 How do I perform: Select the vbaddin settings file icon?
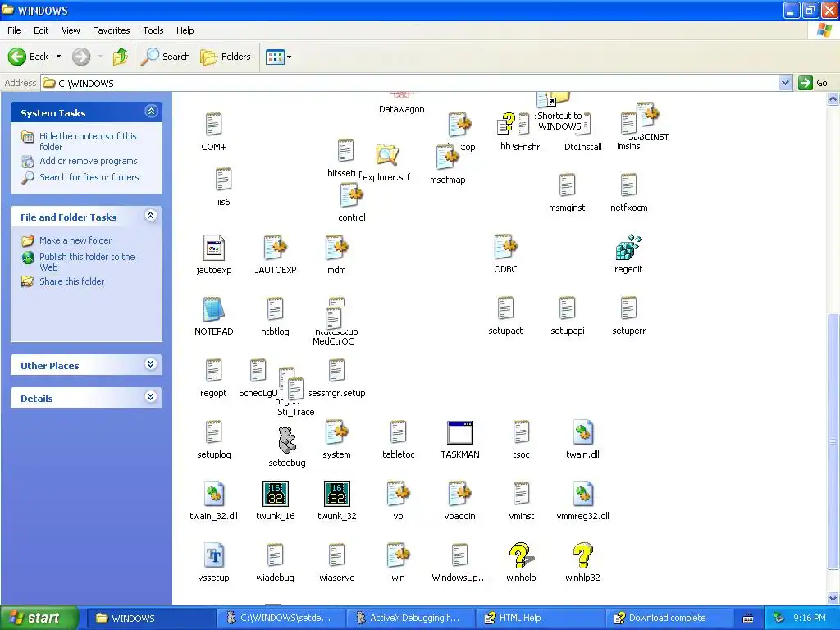459,494
